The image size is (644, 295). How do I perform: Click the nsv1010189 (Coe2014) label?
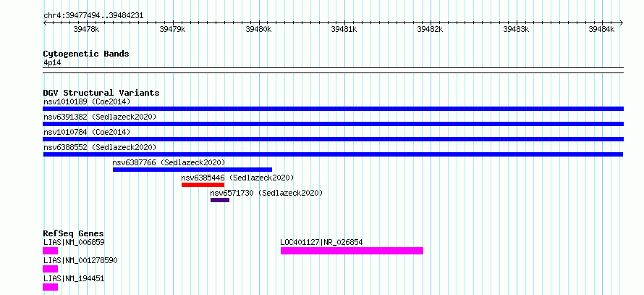[87, 101]
